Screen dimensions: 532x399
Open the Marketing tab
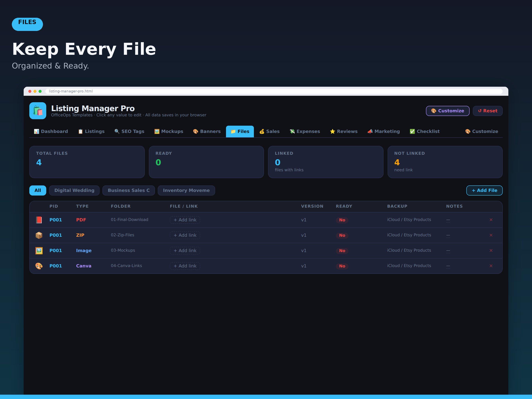coord(384,131)
